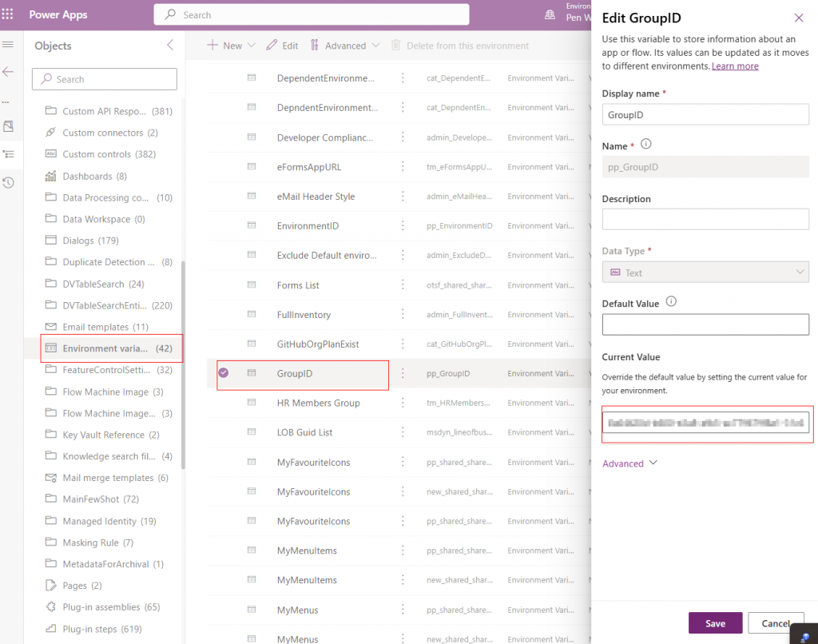
Task: Open more options for LOB Guid List
Action: point(403,432)
